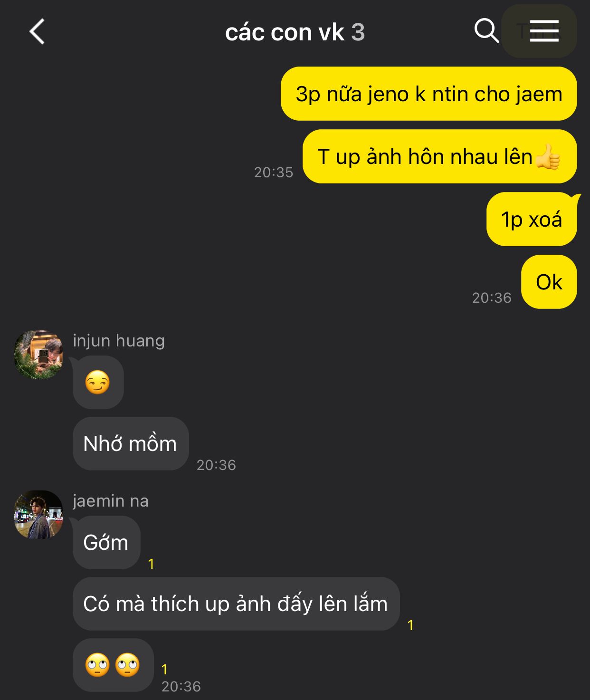The image size is (590, 700).
Task: Tap the "1p xoá" message bubble
Action: (532, 219)
